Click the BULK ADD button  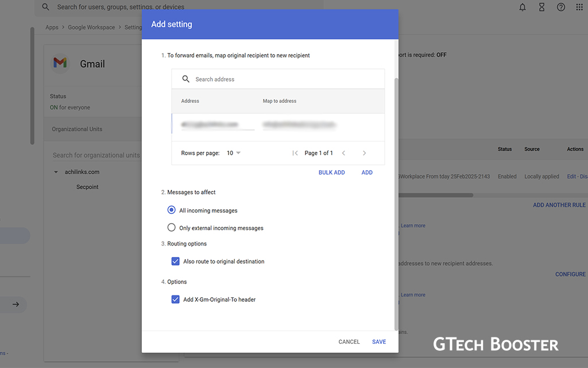pyautogui.click(x=331, y=172)
